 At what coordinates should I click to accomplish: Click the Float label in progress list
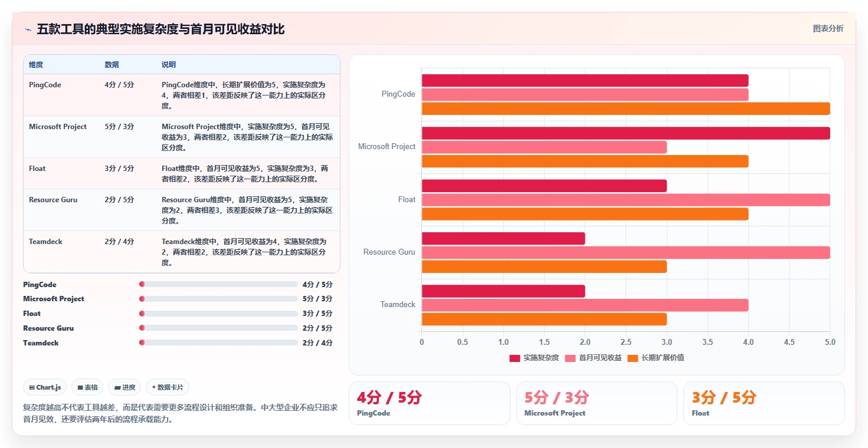[32, 314]
